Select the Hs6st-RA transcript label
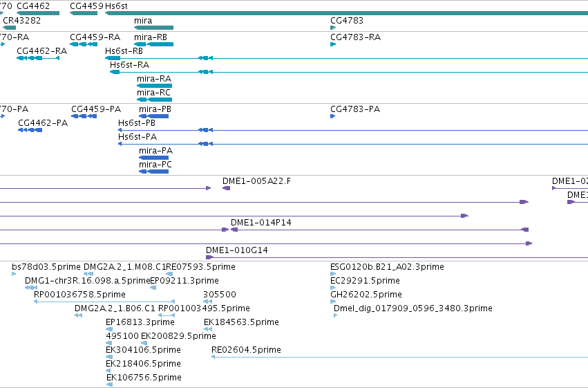The image size is (588, 388). coord(129,64)
